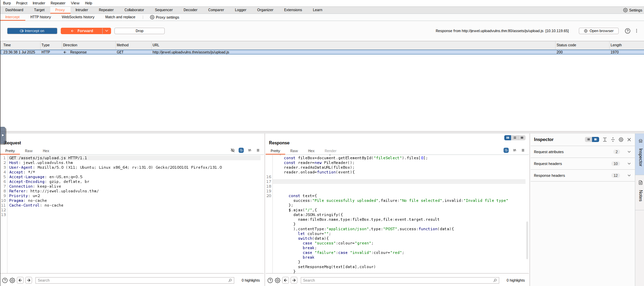Open the Project menu
Image resolution: width=644 pixels, height=286 pixels.
[22, 3]
